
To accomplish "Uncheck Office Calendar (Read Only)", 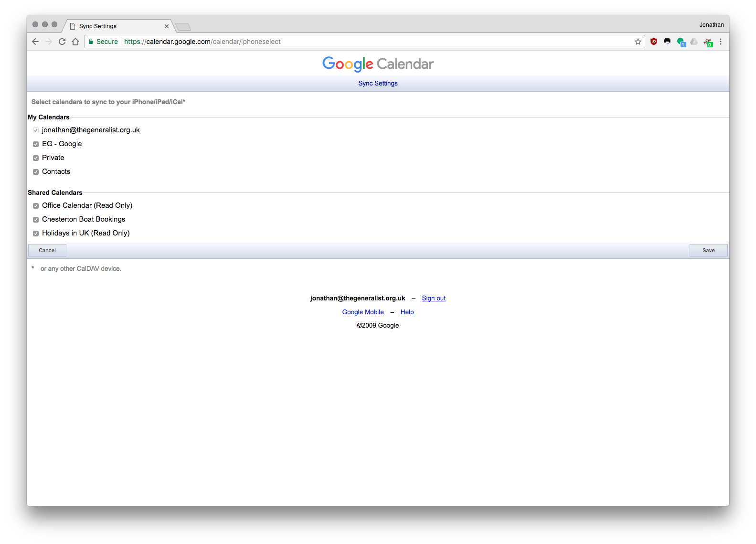I will coord(36,206).
